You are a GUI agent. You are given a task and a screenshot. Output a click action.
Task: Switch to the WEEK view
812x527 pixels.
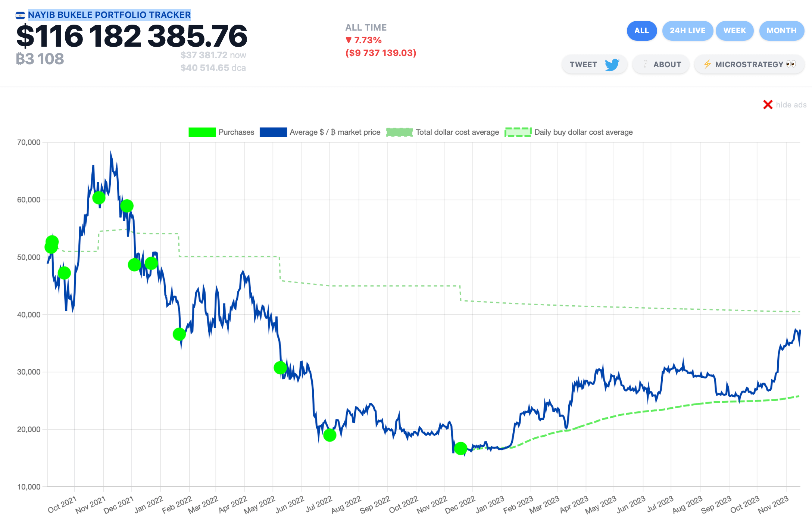(734, 31)
